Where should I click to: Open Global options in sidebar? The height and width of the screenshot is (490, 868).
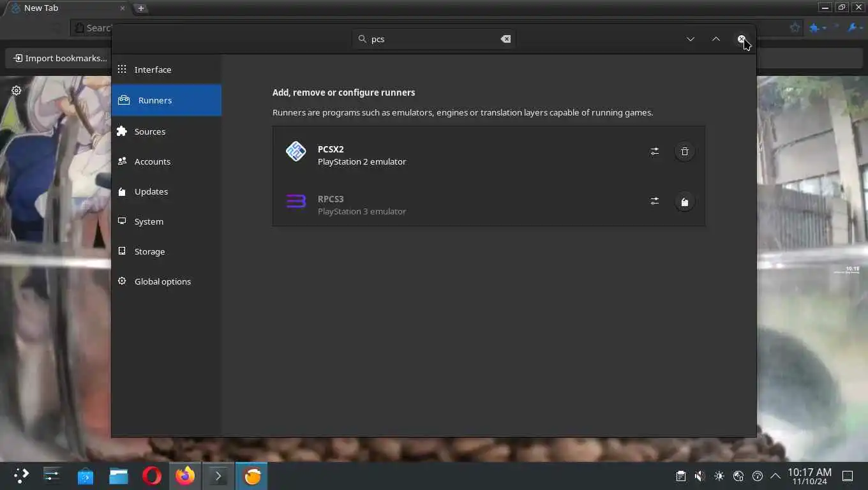coord(166,281)
